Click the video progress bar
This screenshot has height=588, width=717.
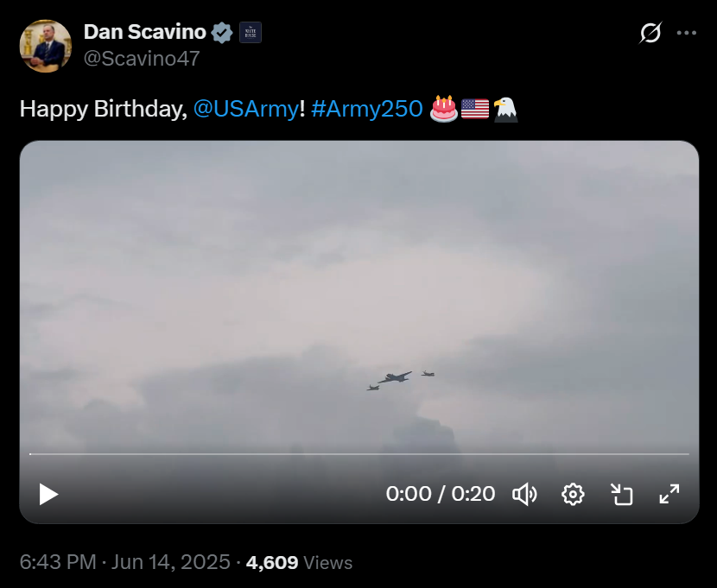[x=358, y=453]
